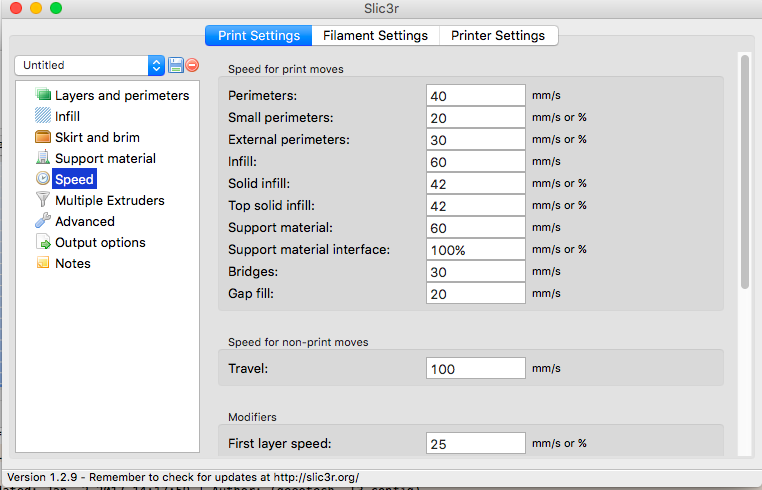Screen dimensions: 762x490
Task: Click the Travel speed field
Action: (x=476, y=368)
